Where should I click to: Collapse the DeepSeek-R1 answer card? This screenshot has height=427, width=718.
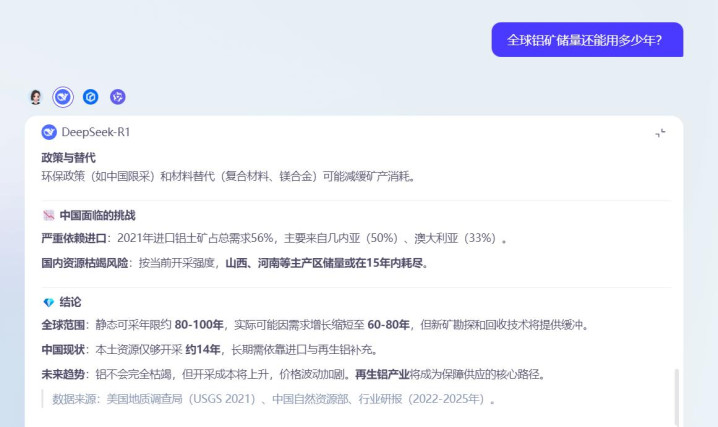[660, 133]
